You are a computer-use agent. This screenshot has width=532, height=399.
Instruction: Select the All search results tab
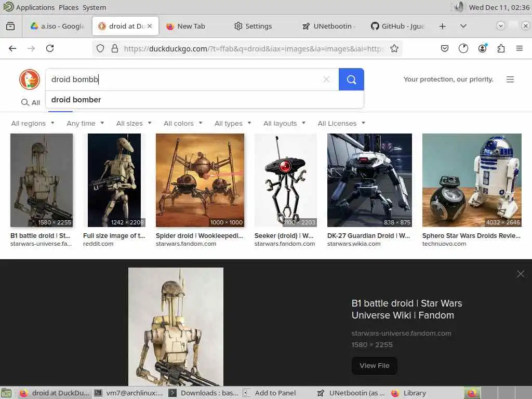pyautogui.click(x=31, y=102)
